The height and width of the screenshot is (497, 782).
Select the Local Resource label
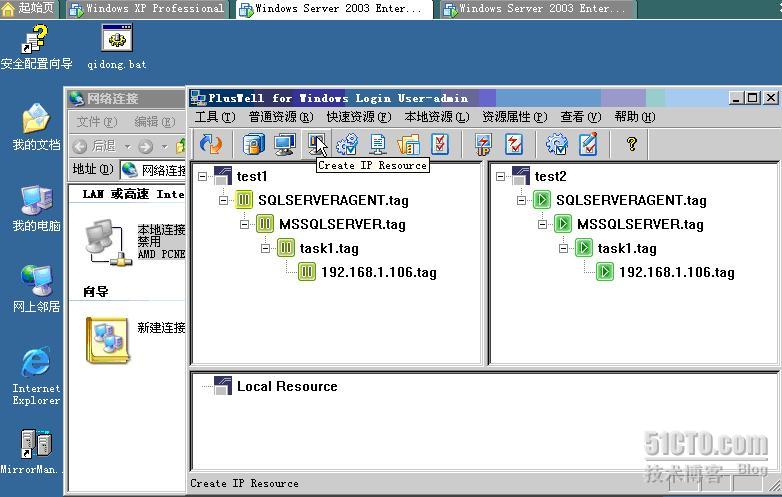pyautogui.click(x=287, y=386)
